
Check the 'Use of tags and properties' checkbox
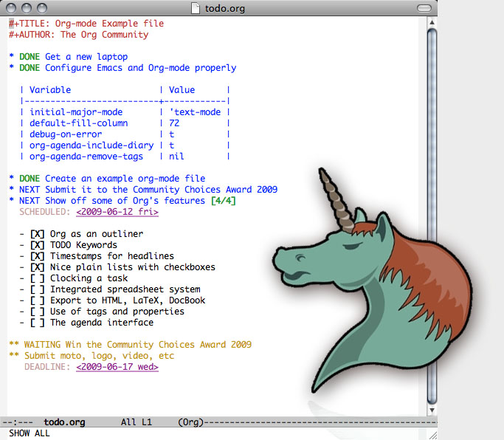(38, 312)
